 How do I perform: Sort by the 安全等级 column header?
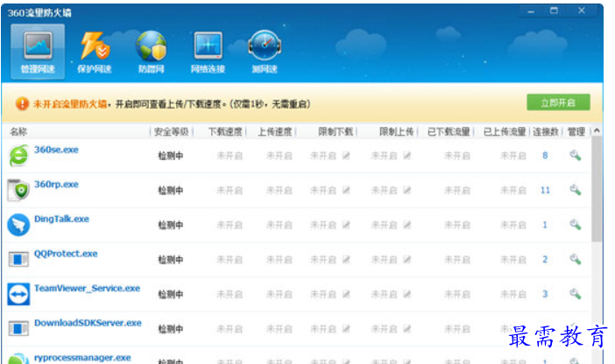(172, 131)
